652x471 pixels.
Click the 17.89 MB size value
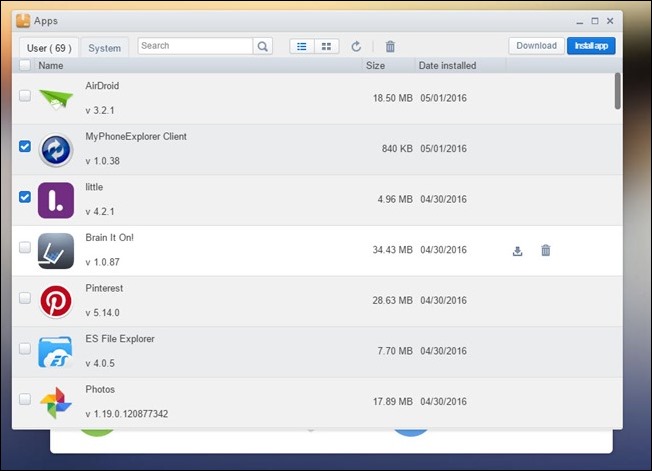[x=393, y=402]
